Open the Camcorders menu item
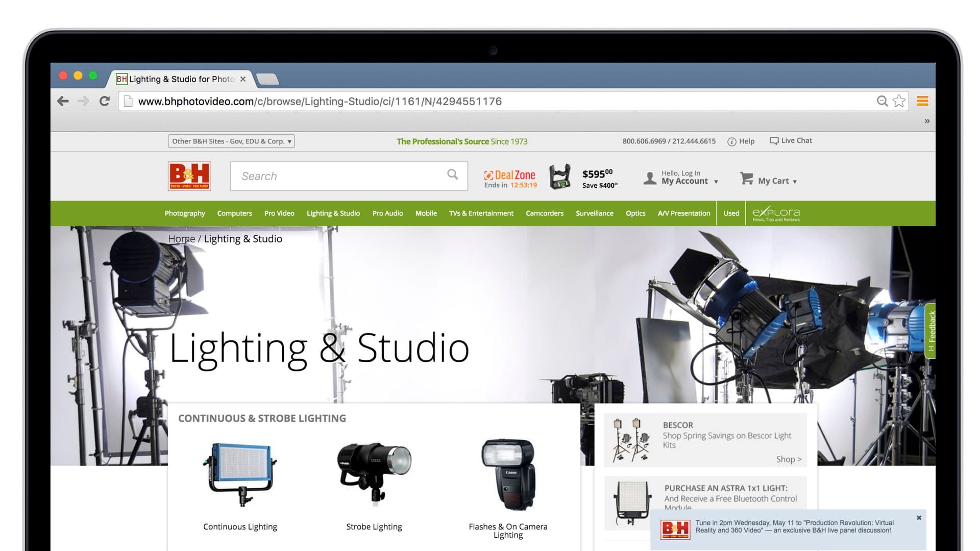The height and width of the screenshot is (551, 980). [x=544, y=213]
